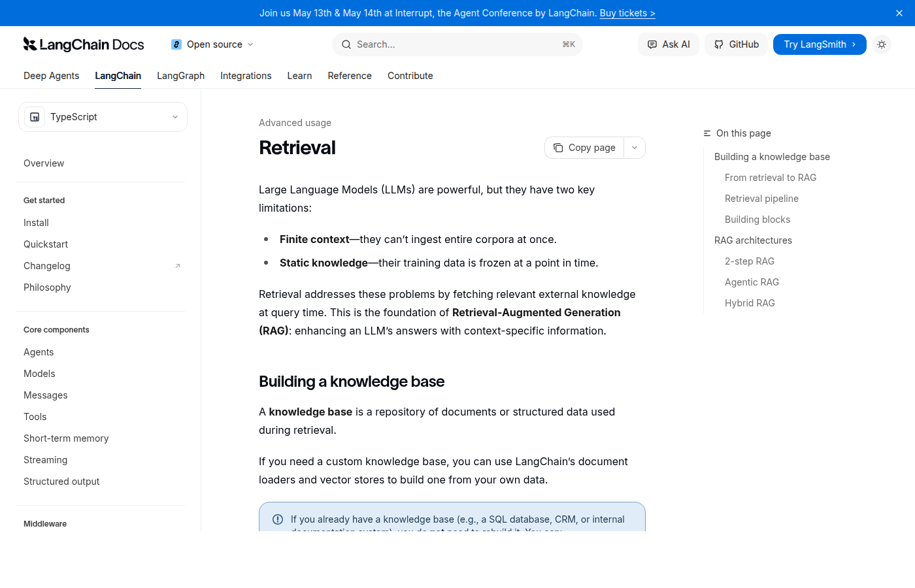Dismiss the announcement banner
The image size is (915, 588).
click(x=899, y=13)
